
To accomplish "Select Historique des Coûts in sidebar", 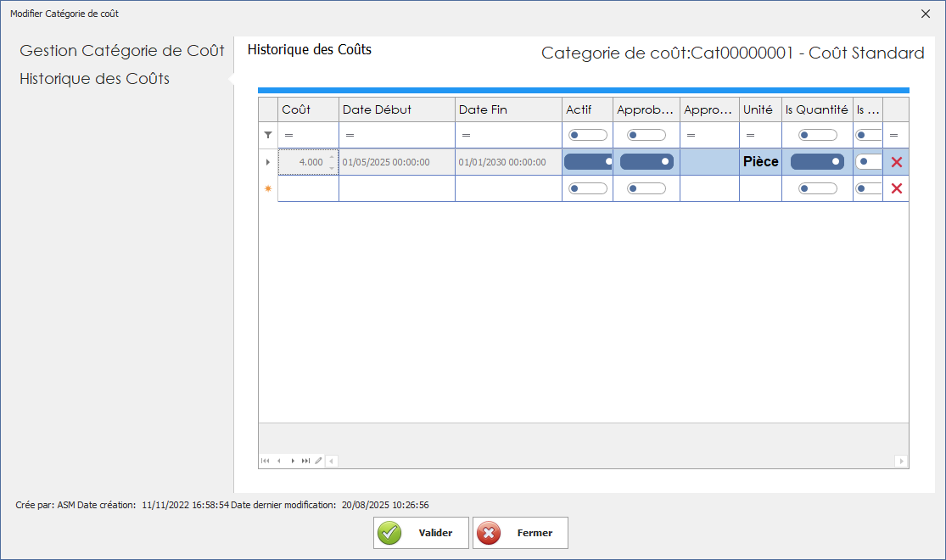I will coord(95,79).
